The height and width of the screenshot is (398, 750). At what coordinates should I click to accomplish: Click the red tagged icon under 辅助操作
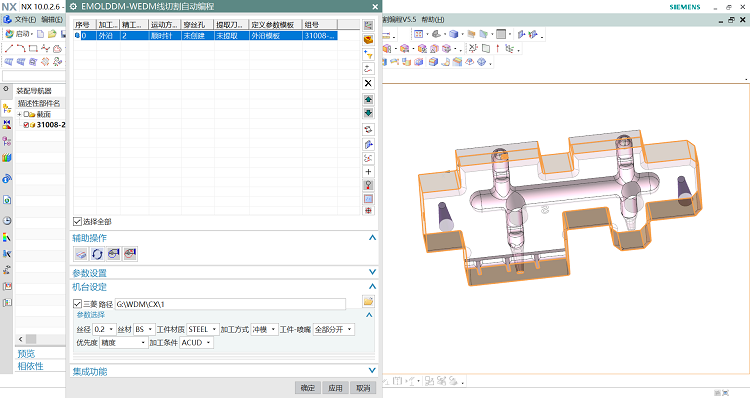click(130, 254)
